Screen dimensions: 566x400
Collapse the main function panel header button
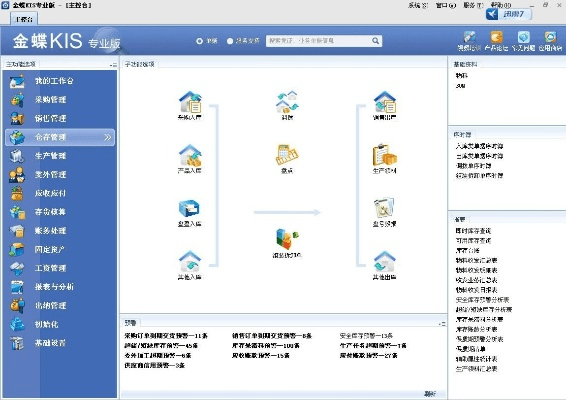[113, 65]
